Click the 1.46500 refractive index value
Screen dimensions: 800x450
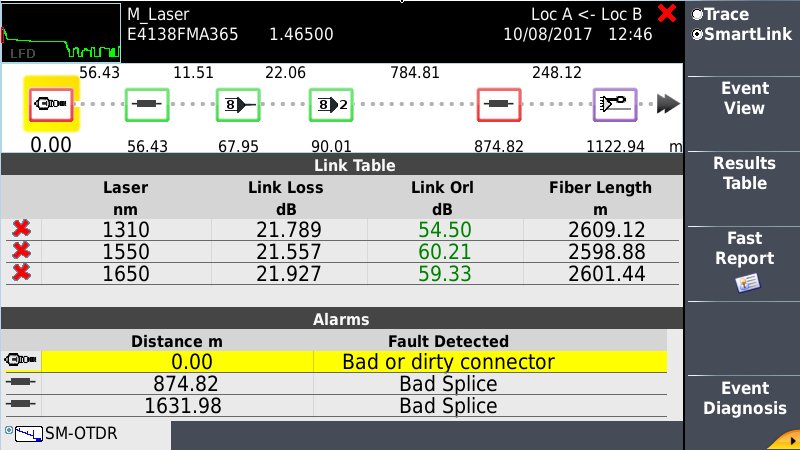[x=301, y=34]
